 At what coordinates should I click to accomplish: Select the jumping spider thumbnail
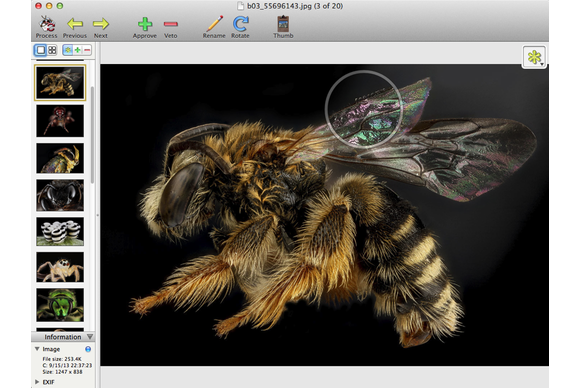coord(60,267)
